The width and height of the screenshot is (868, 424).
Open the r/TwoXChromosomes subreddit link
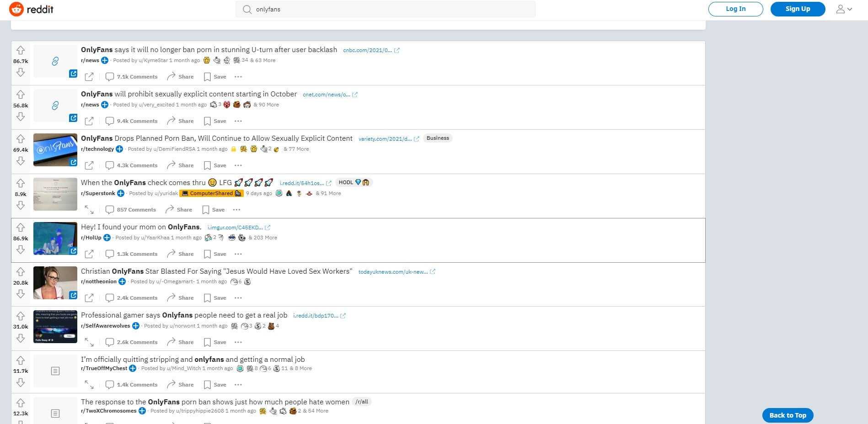108,411
